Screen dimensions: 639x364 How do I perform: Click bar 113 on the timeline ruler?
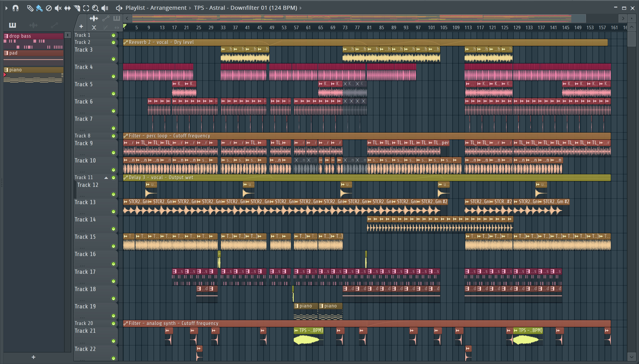[x=468, y=27]
